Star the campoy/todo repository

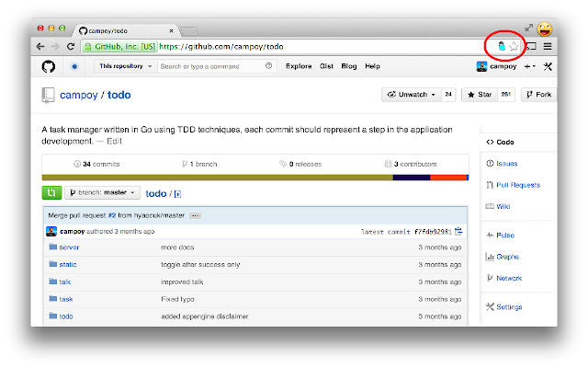pos(481,94)
